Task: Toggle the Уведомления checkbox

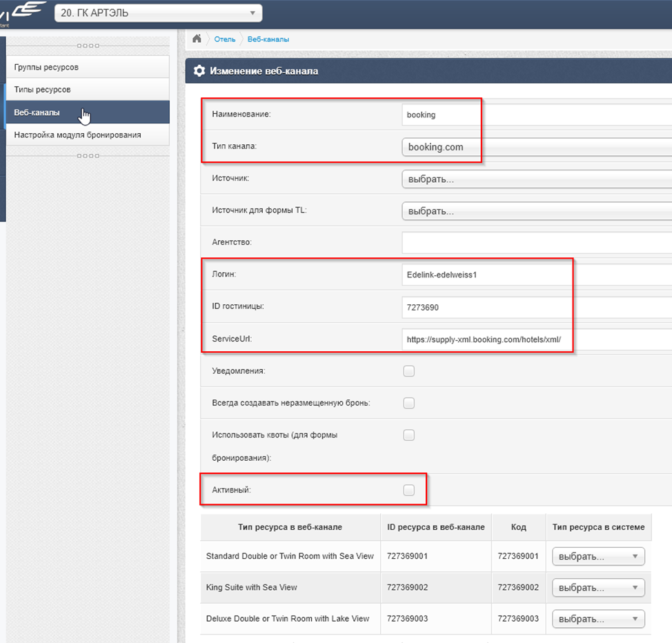Action: click(409, 370)
